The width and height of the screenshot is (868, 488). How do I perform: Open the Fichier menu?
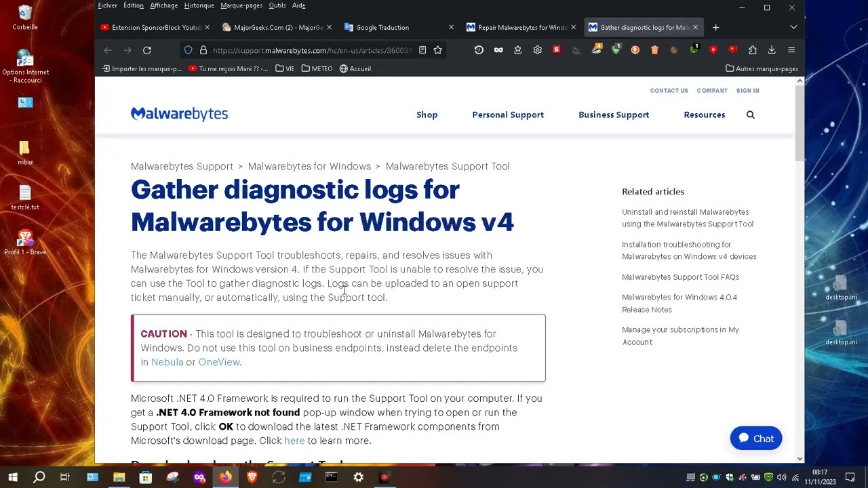point(107,5)
